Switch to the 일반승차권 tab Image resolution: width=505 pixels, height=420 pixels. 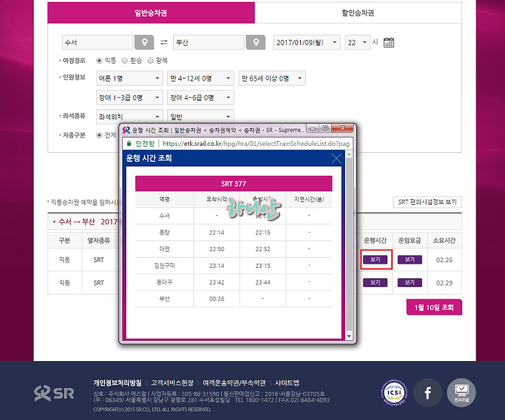click(x=151, y=13)
